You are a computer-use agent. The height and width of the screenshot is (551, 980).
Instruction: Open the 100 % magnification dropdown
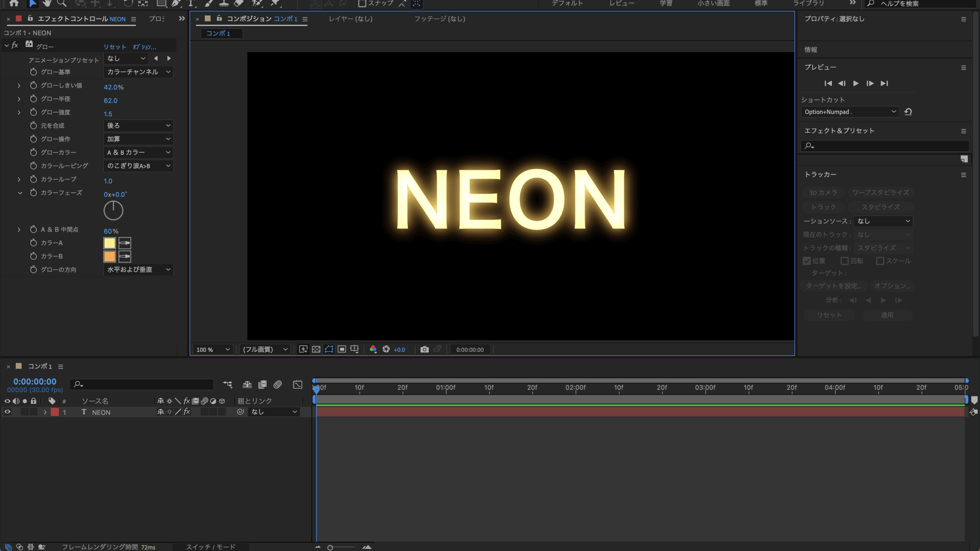(213, 349)
